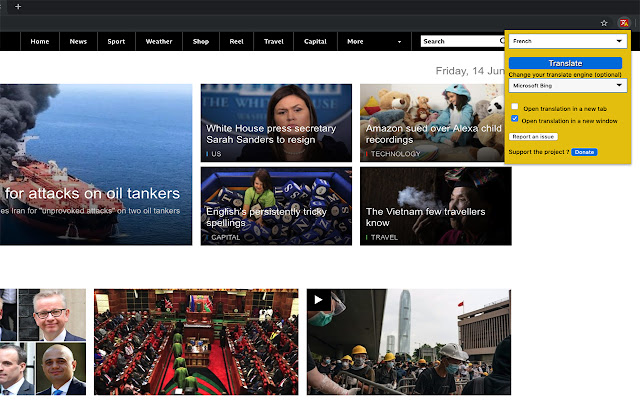Click the Donate button
The image size is (640, 400).
[584, 152]
